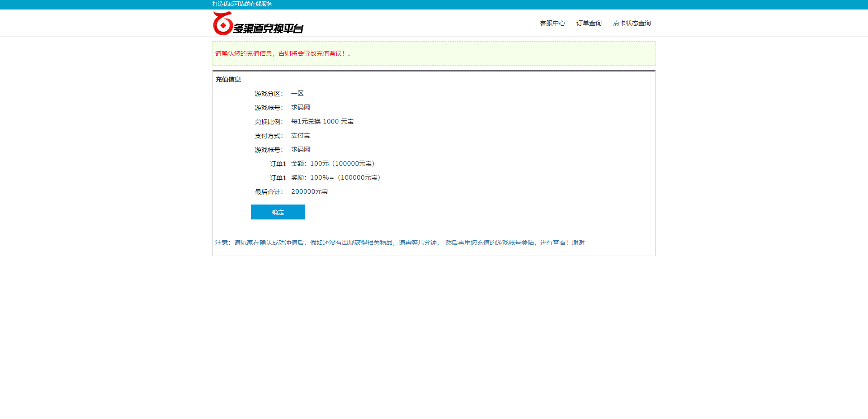This screenshot has width=868, height=419.
Task: Select the 求码网 game account text
Action: click(x=301, y=107)
